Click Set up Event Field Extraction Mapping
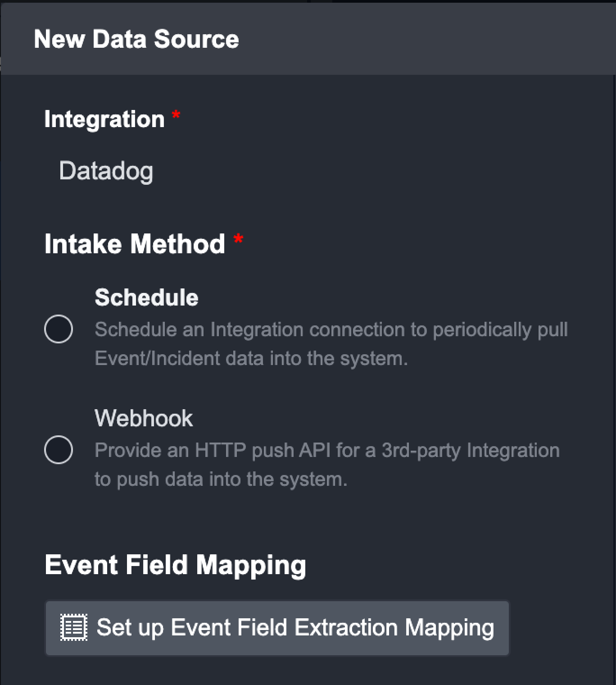 point(277,628)
